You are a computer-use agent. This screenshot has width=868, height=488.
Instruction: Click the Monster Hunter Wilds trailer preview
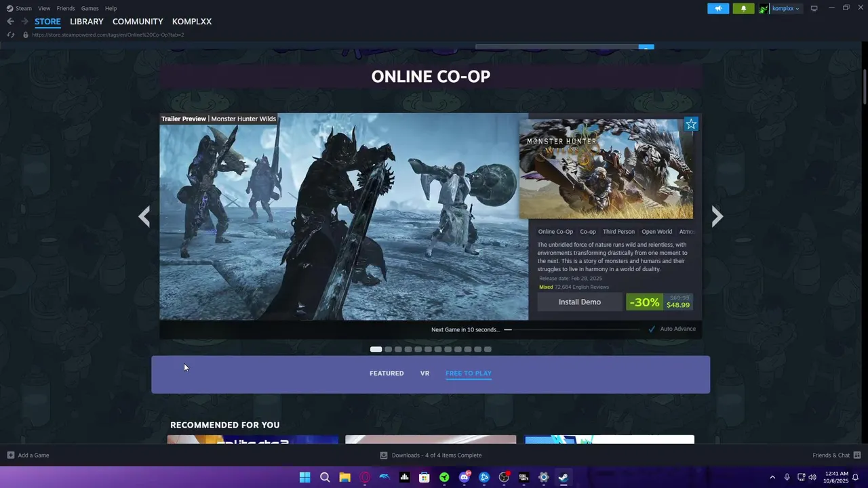(344, 216)
